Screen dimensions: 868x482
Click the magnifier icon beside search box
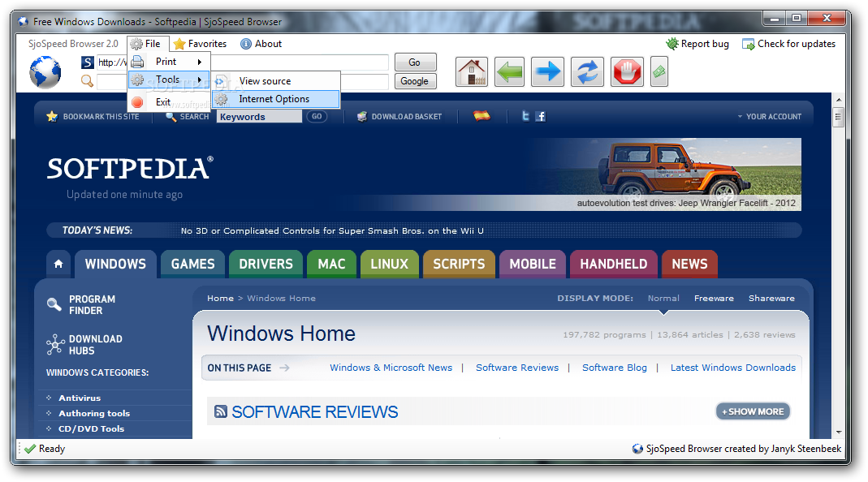(x=87, y=81)
